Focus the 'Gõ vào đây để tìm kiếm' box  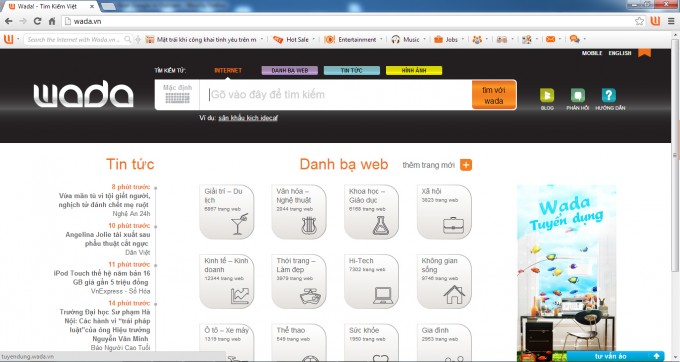[x=336, y=95]
